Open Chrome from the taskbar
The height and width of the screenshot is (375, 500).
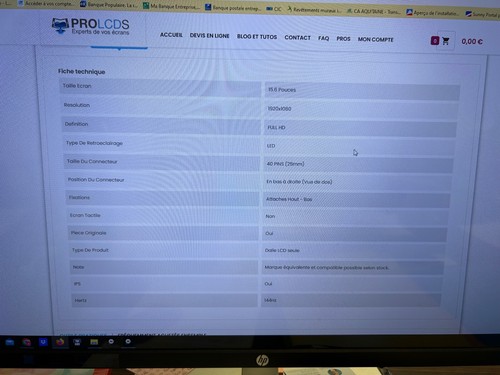[26, 342]
